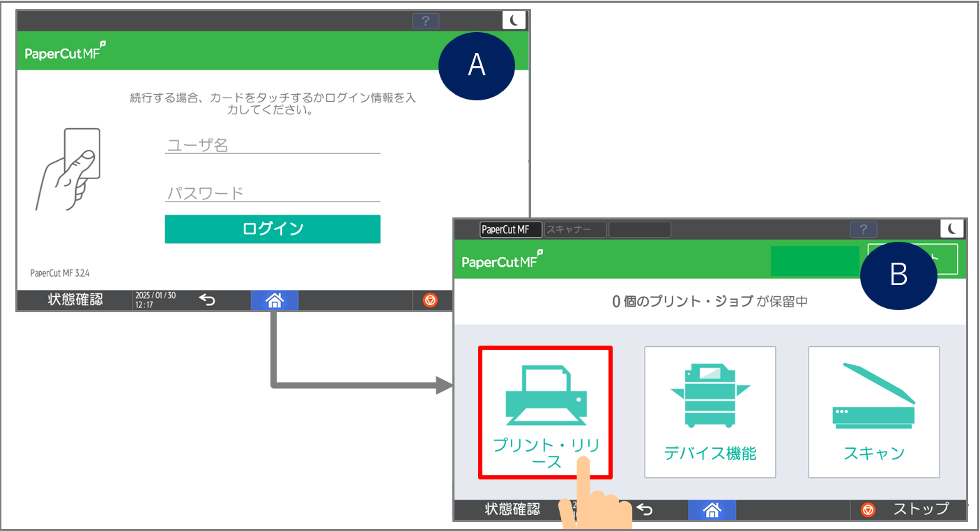Screen dimensions: 980x531
Task: Click the copier icon in デバイス機能
Action: point(710,395)
